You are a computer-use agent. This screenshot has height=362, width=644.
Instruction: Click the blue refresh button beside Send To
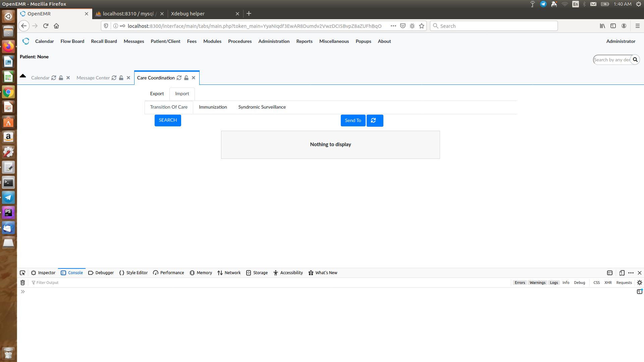click(375, 120)
